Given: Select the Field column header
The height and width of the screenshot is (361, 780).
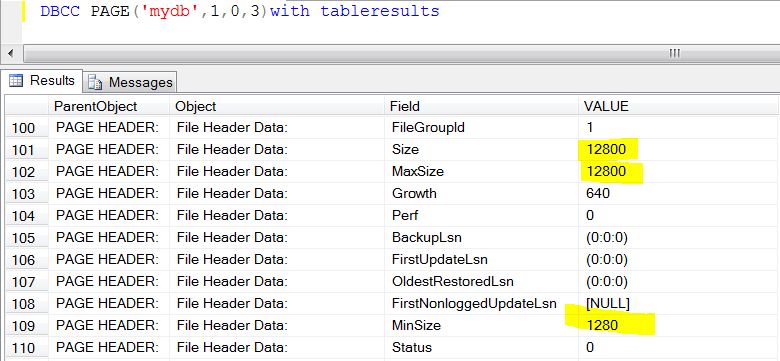Looking at the screenshot, I should [481, 106].
